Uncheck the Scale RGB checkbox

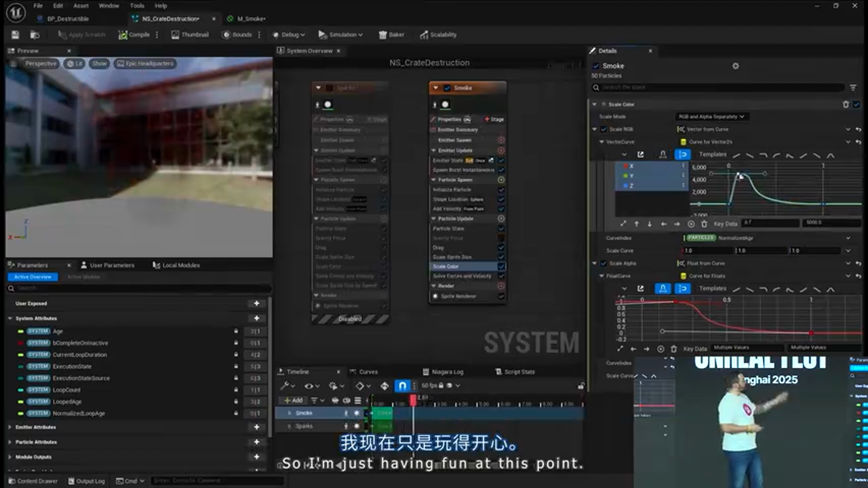603,129
